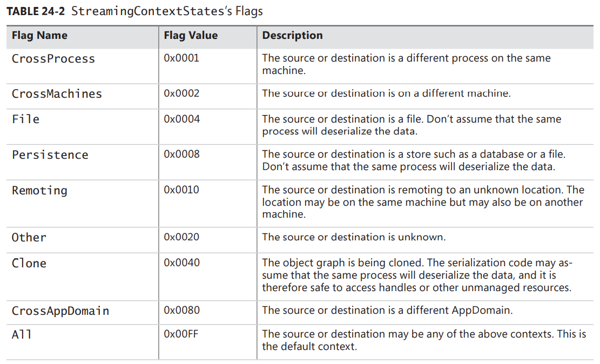Image resolution: width=600 pixels, height=364 pixels.
Task: Select the CrossMachines flag name
Action: (x=57, y=94)
